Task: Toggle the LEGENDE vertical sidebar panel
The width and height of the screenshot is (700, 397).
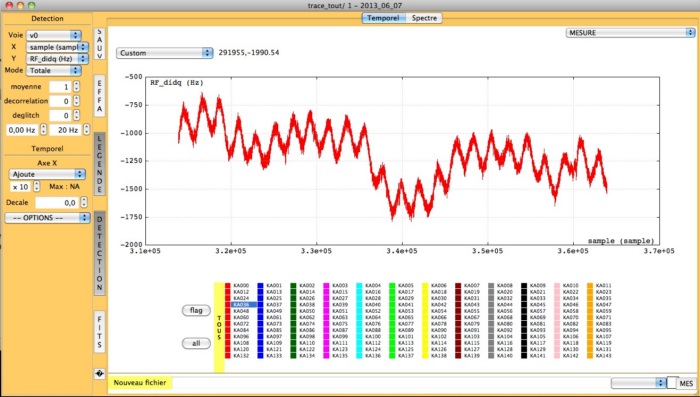Action: point(100,164)
